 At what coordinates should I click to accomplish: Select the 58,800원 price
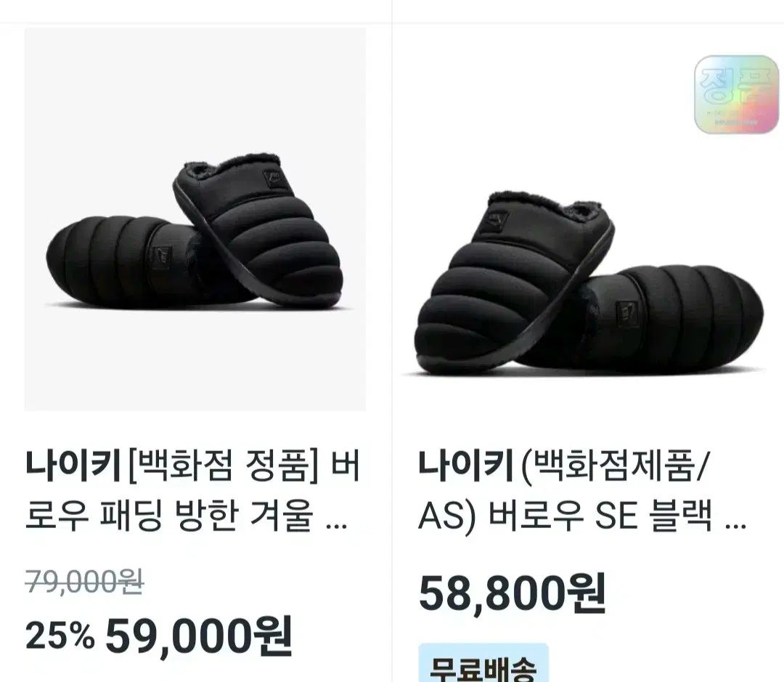pyautogui.click(x=512, y=593)
